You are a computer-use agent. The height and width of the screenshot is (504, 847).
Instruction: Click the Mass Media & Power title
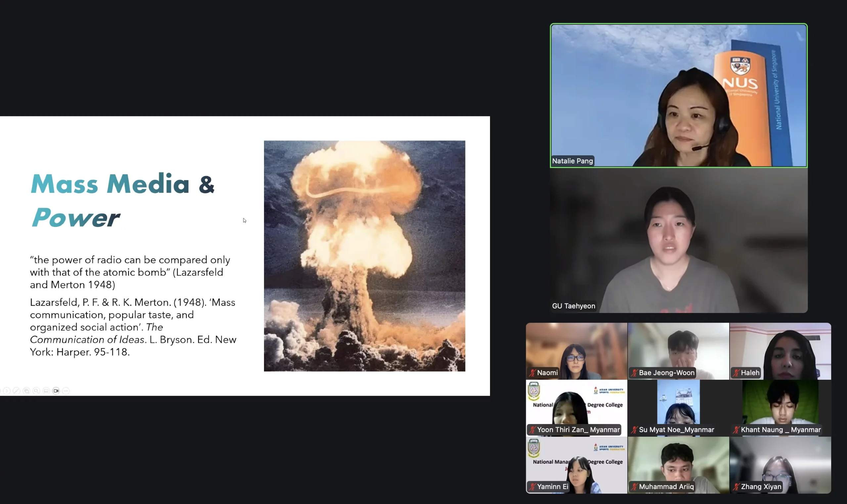122,200
